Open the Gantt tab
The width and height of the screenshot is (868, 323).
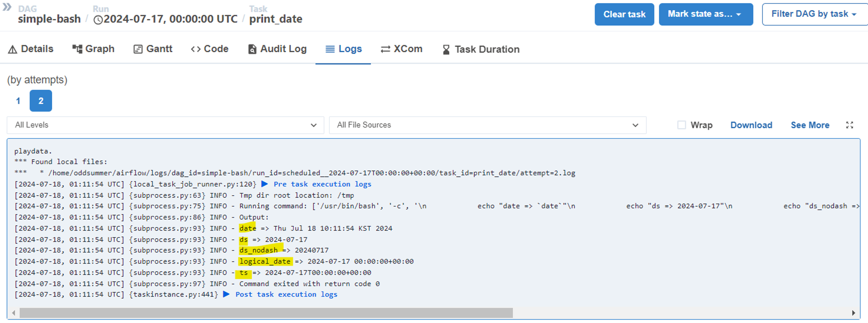153,49
